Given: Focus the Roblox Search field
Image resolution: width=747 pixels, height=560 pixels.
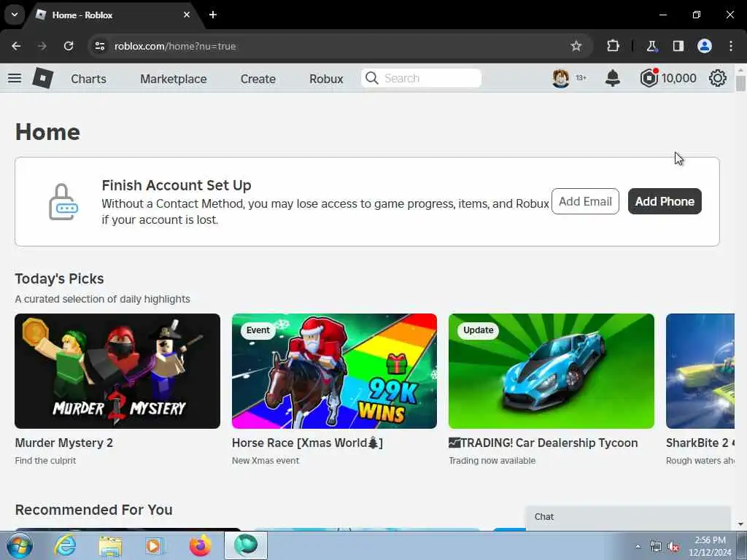Looking at the screenshot, I should point(421,78).
